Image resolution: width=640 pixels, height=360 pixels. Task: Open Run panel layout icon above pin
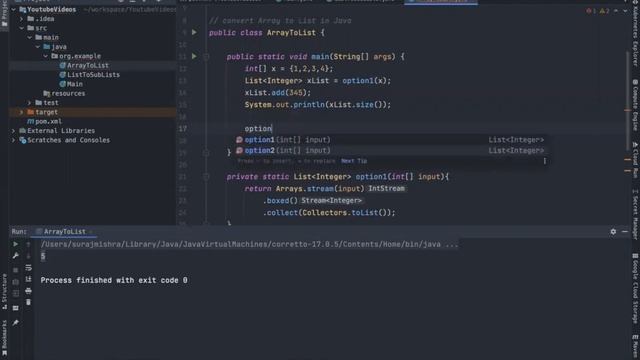(x=16, y=308)
